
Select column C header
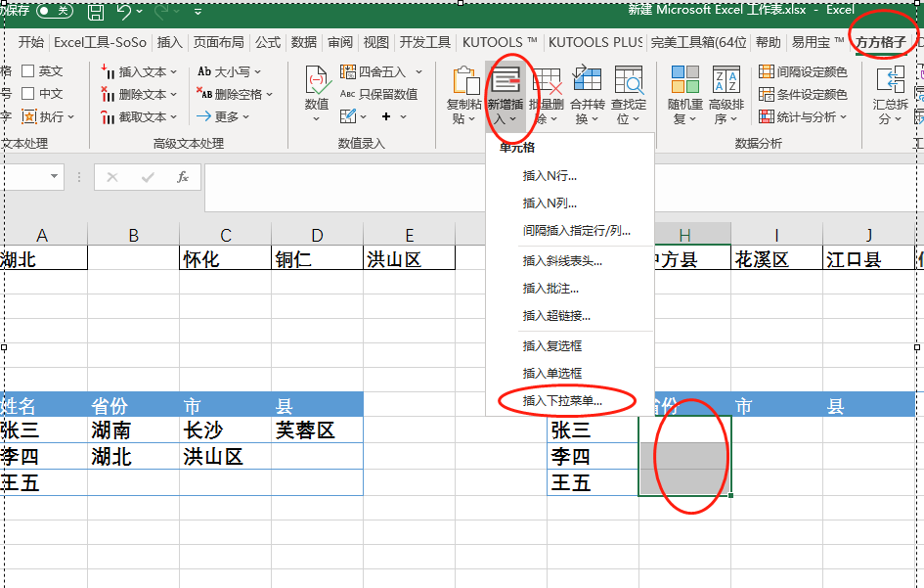tap(225, 236)
